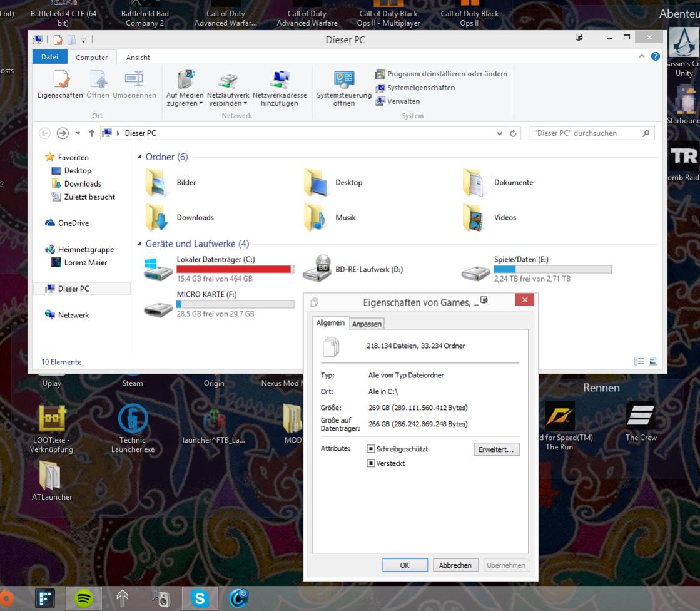Click the usage bar of Spiele/Daten (E:)
Image resolution: width=700 pixels, height=611 pixels.
pos(552,269)
